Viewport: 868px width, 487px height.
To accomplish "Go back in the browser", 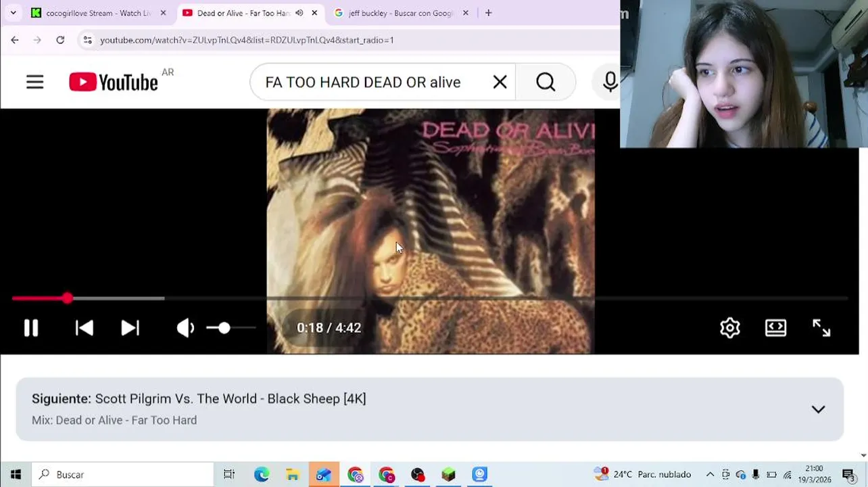I will 15,40.
